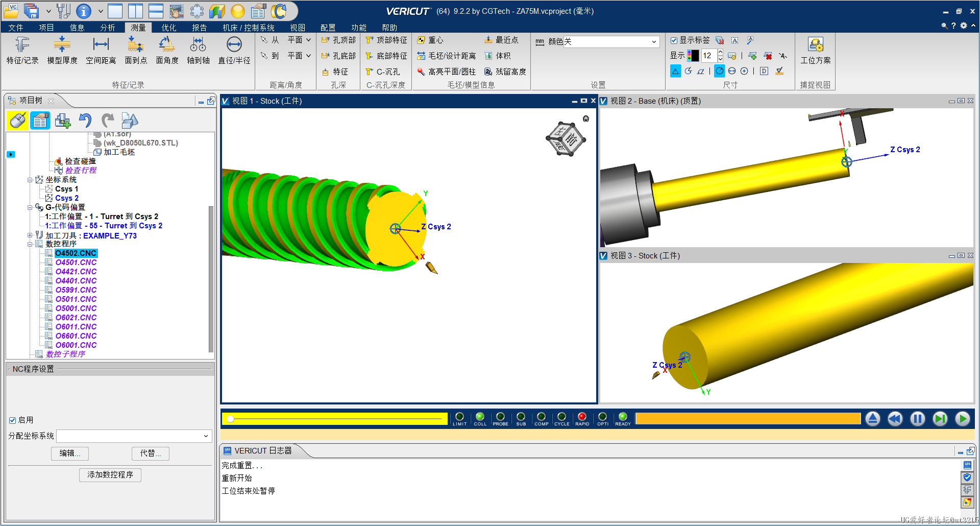Uncheck the 显示标签 checkbox
The image size is (980, 526).
pyautogui.click(x=674, y=40)
